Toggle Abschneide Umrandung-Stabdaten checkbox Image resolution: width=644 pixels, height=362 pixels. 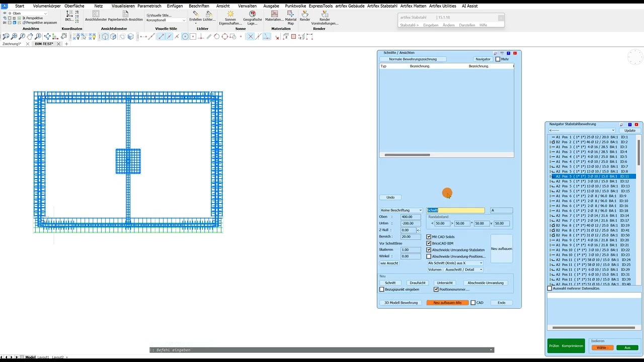coord(429,250)
